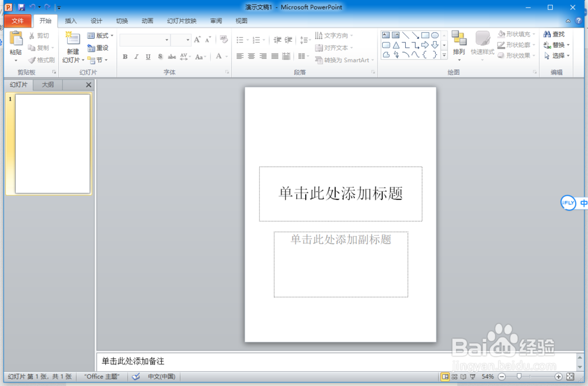Switch to the 大纲 (Outline) pane tab
588x386 pixels.
pos(47,85)
